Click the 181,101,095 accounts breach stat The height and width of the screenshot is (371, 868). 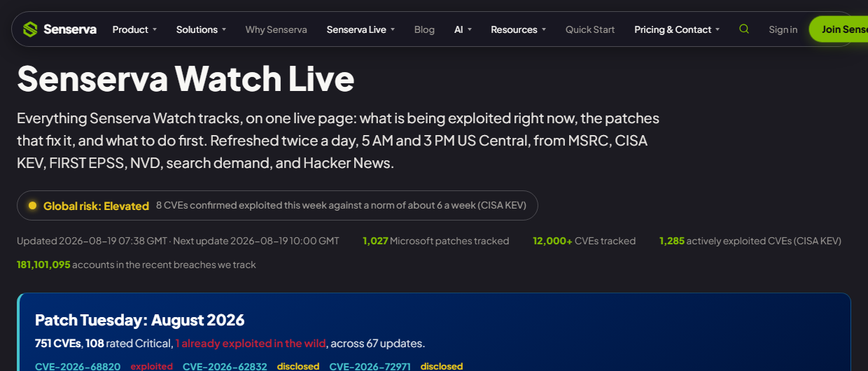[136, 265]
